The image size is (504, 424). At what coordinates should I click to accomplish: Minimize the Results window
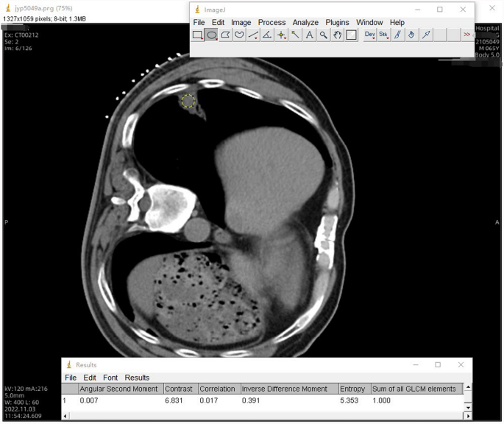pyautogui.click(x=416, y=365)
